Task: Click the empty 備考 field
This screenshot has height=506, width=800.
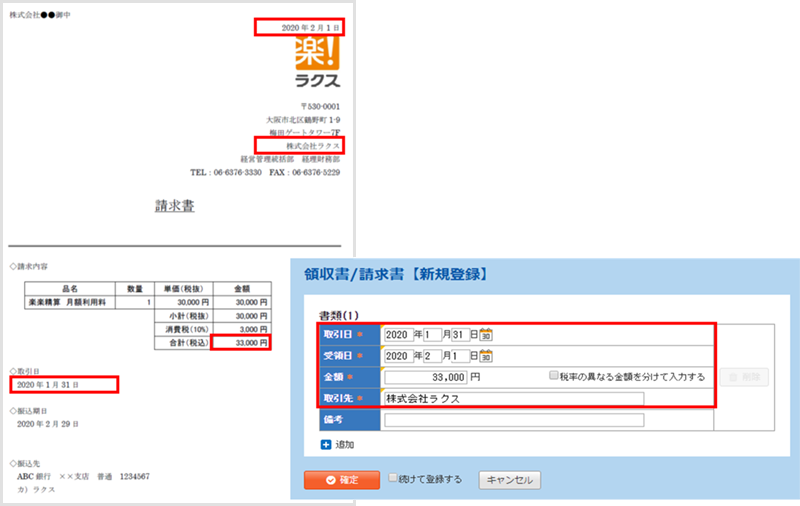Action: click(514, 420)
